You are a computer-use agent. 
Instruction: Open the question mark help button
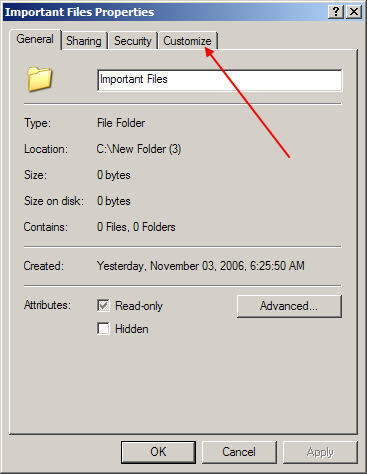[336, 12]
